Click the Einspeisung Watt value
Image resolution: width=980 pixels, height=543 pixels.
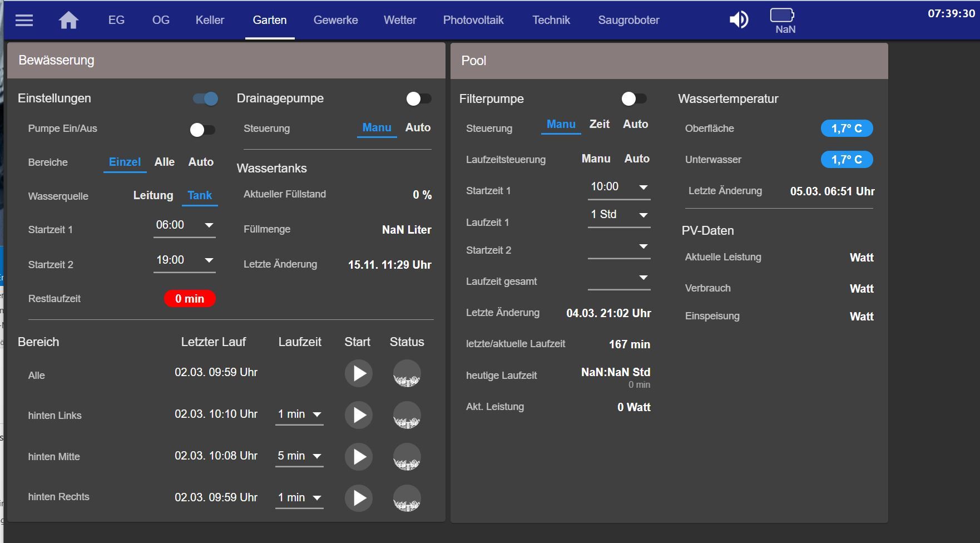coord(862,317)
